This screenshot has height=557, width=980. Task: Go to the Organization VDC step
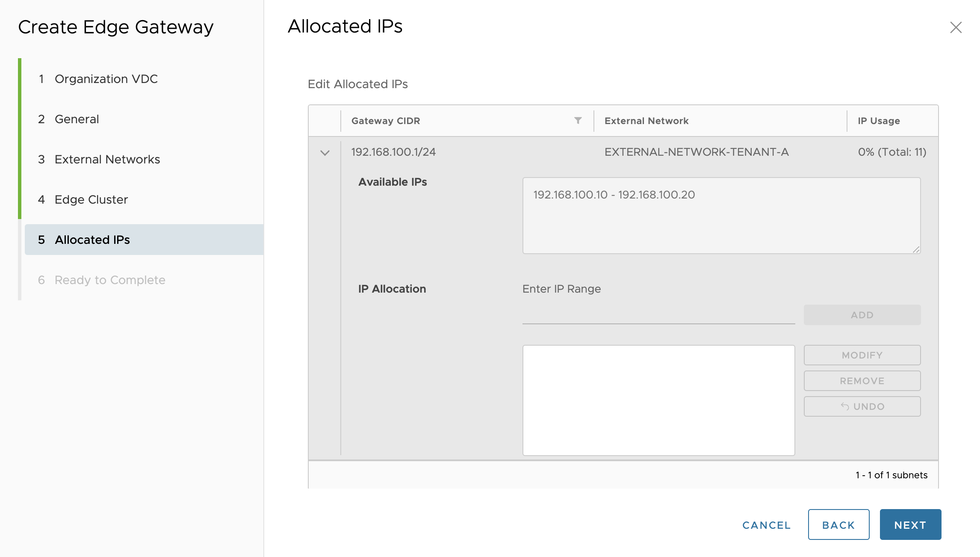106,79
